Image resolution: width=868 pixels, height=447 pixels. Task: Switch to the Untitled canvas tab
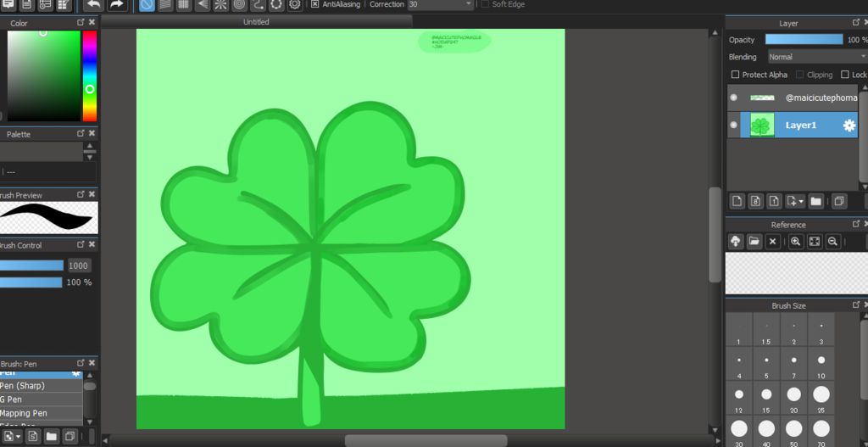pyautogui.click(x=256, y=22)
